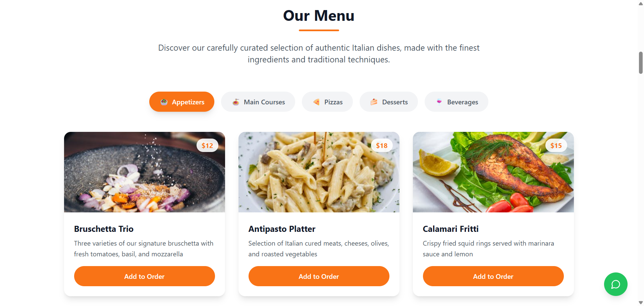Add Bruschetta Trio to order
The width and height of the screenshot is (644, 306).
pyautogui.click(x=145, y=276)
